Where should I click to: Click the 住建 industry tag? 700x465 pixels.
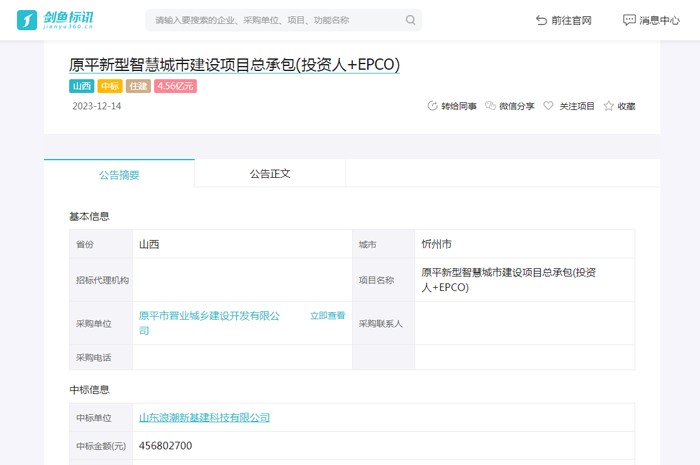(x=138, y=86)
